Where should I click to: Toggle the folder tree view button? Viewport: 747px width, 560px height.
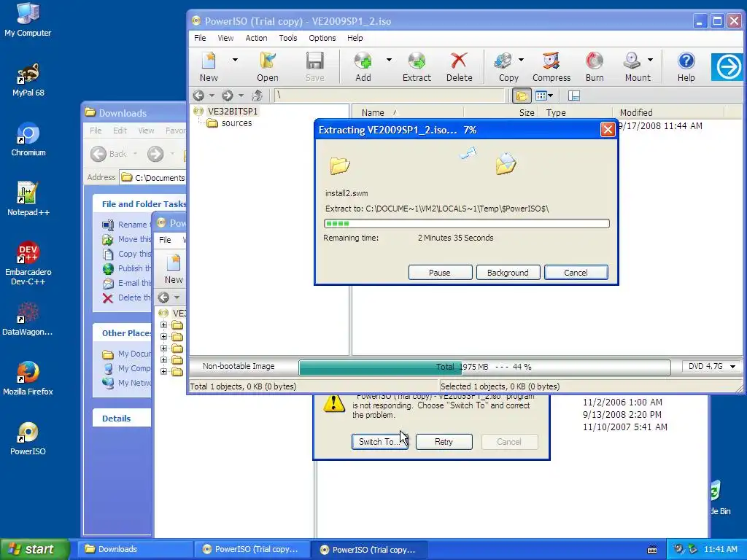coord(521,96)
